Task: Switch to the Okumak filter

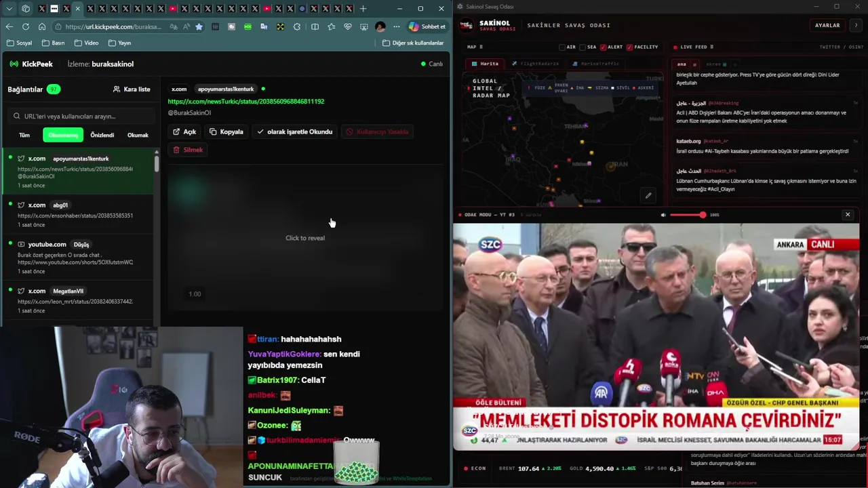Action: point(138,135)
